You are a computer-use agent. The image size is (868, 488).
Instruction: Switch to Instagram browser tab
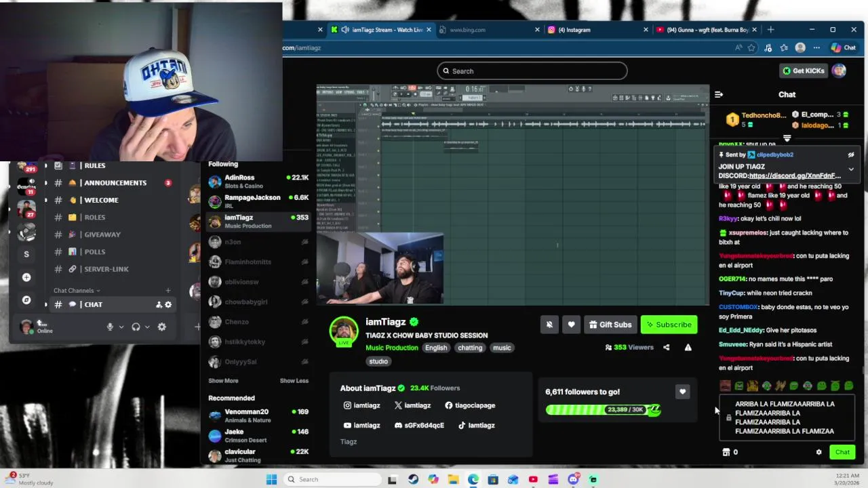point(597,30)
